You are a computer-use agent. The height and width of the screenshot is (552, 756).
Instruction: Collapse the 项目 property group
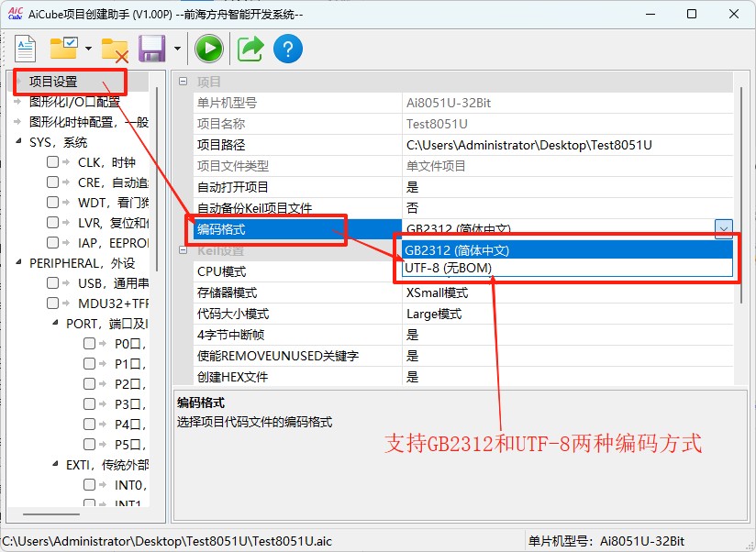[183, 82]
